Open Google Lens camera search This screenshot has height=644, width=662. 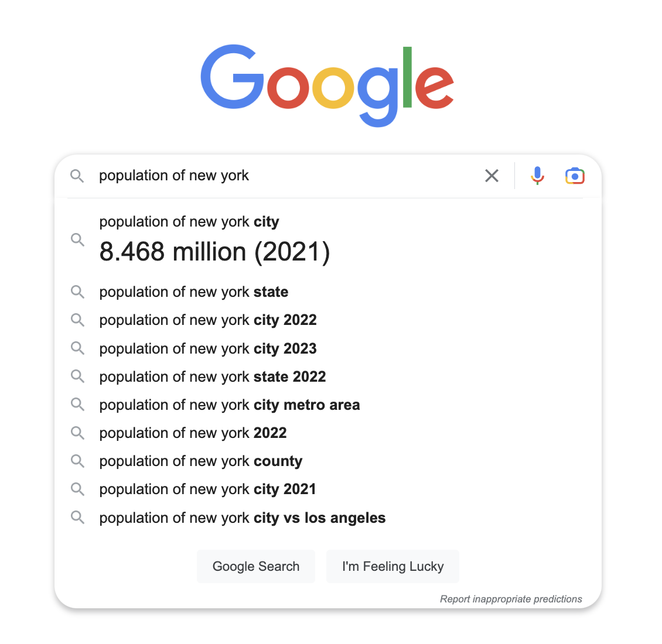(x=575, y=175)
